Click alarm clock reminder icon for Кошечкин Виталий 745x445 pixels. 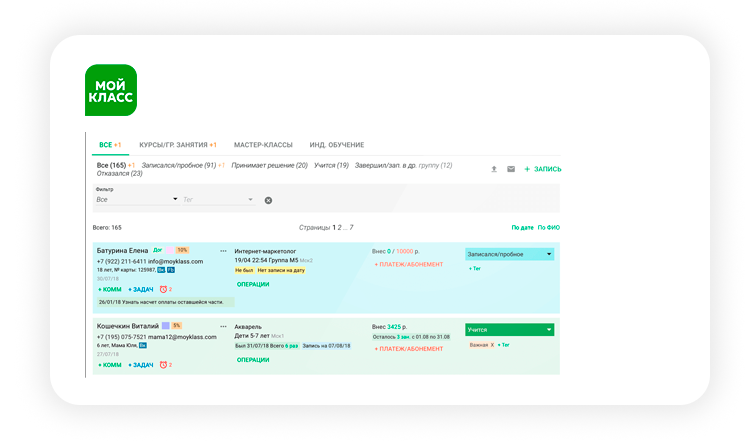coord(164,365)
